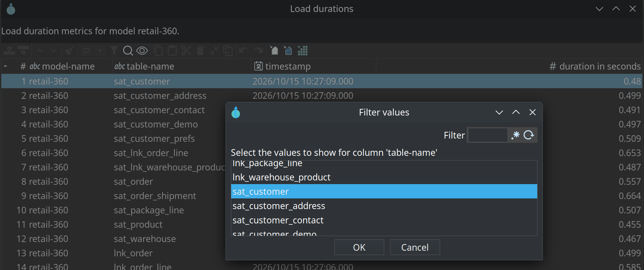Select sat_customer_address in filter values list
The width and height of the screenshot is (644, 270).
tap(384, 206)
